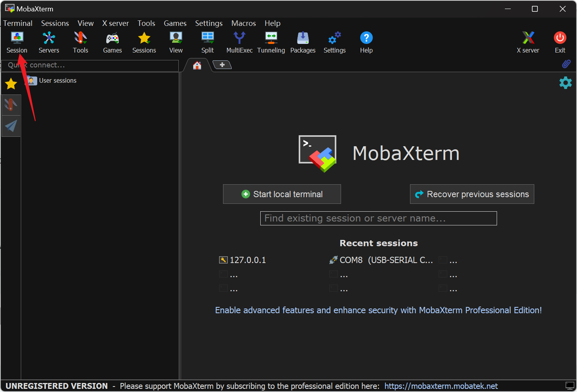Open the X server menu
577x392 pixels.
[116, 23]
